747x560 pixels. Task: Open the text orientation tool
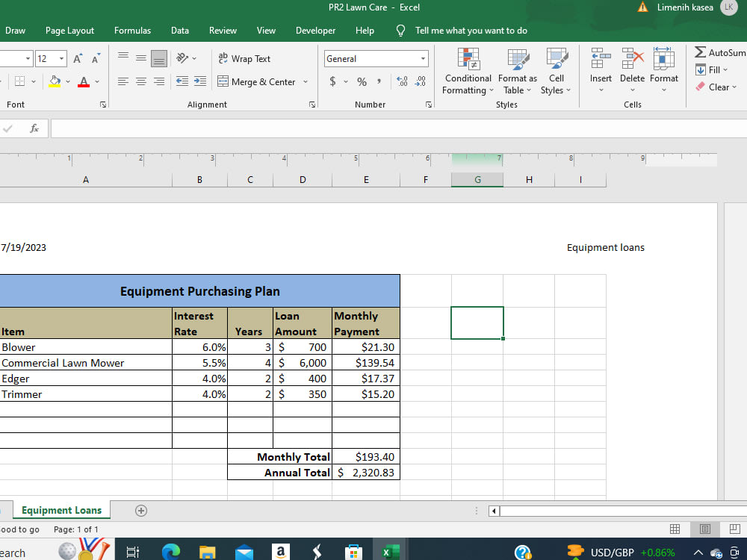(x=183, y=58)
